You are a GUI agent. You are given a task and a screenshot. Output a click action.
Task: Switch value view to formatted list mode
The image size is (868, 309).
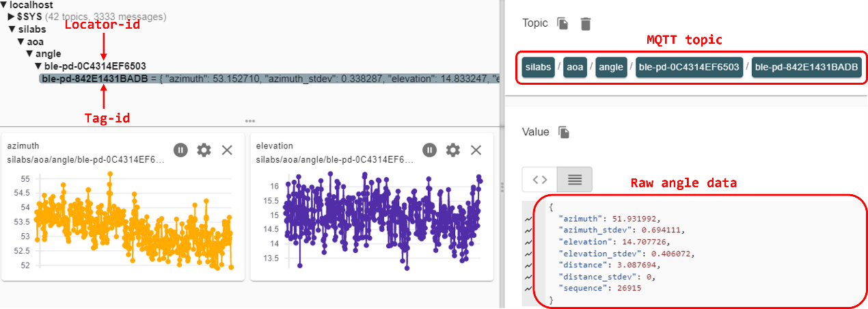coord(575,180)
